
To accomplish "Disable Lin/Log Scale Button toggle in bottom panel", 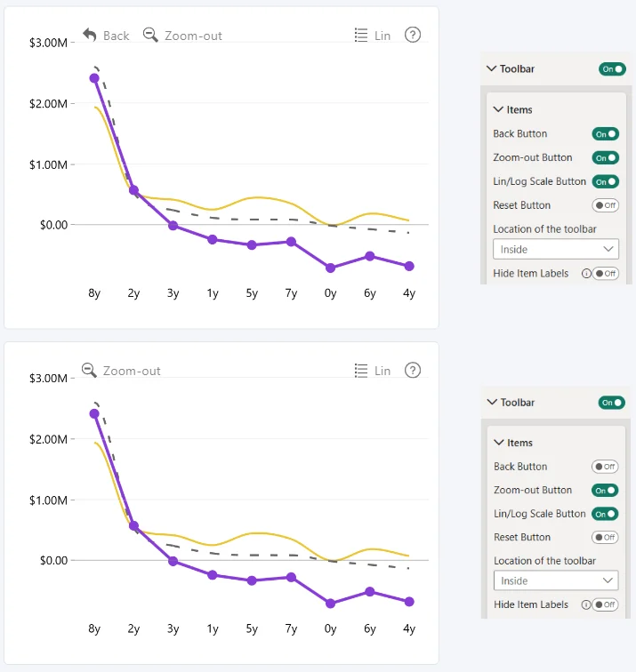I will click(x=605, y=514).
